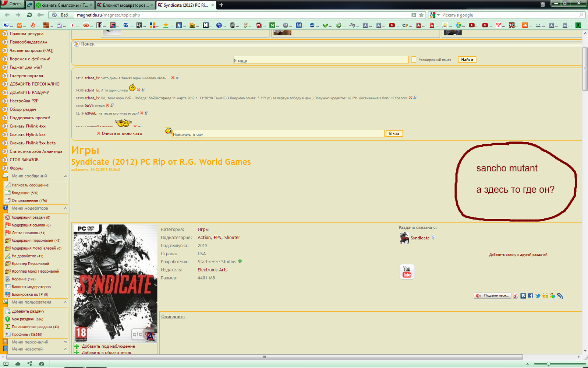Open the Opera main menu button
The height and width of the screenshot is (368, 588).
coord(12,4)
